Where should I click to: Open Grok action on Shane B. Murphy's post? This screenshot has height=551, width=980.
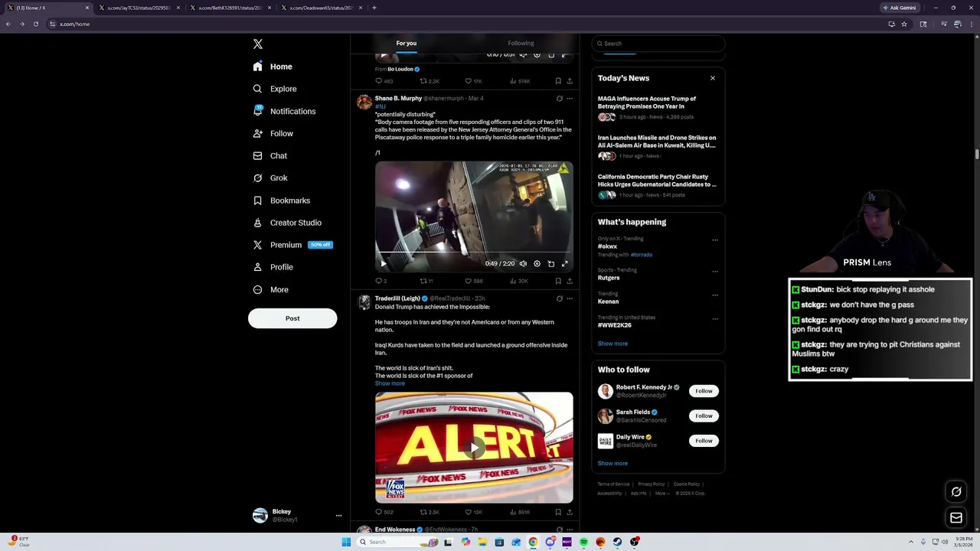560,99
